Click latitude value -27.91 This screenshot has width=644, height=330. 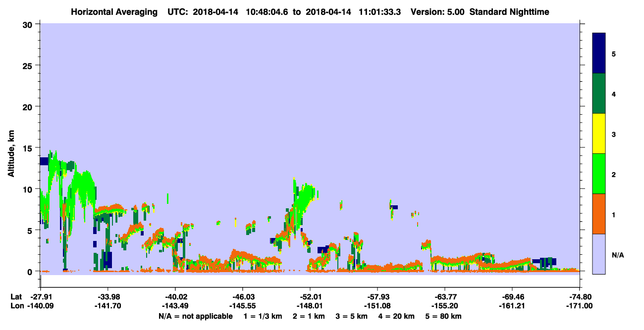point(41,297)
